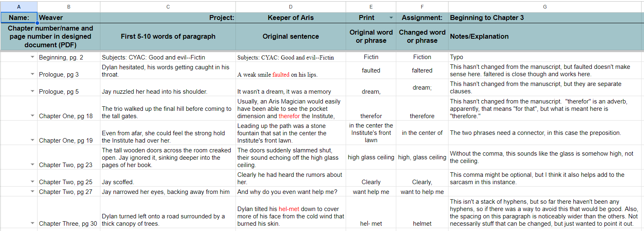Screen dimensions: 644x231
Task: Select the Keeper of Aris cell
Action: [x=291, y=18]
